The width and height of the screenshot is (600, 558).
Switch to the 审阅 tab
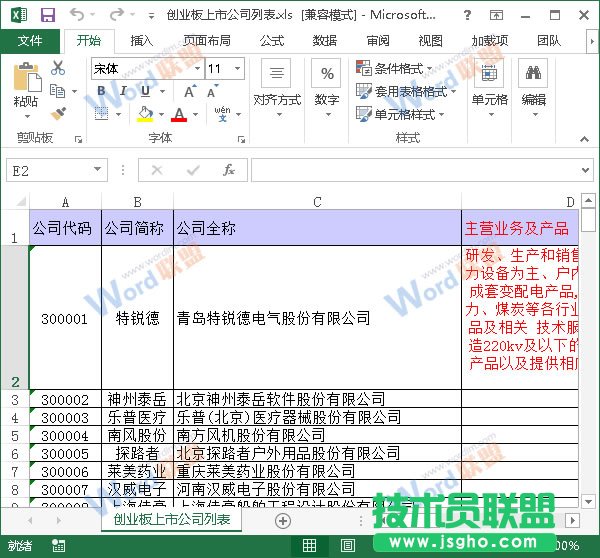378,41
